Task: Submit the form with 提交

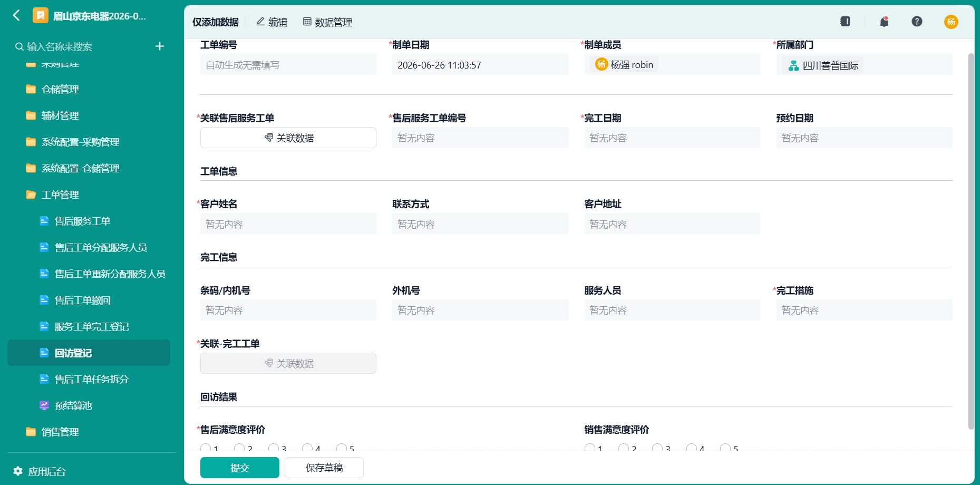Action: pyautogui.click(x=240, y=468)
